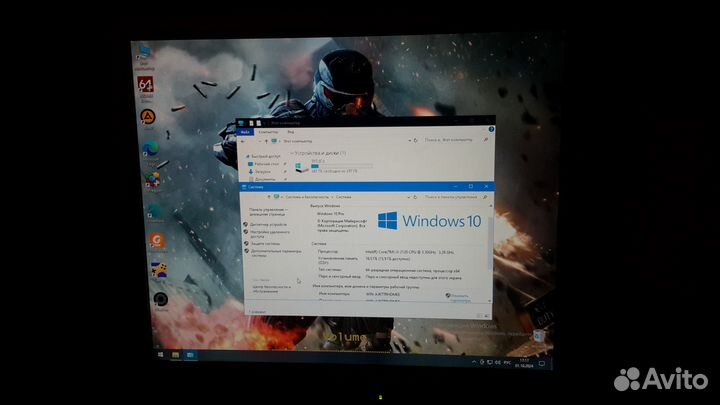Image resolution: width=720 pixels, height=405 pixels.
Task: Select Быстрый доступ in Explorer sidebar
Action: tap(265, 156)
